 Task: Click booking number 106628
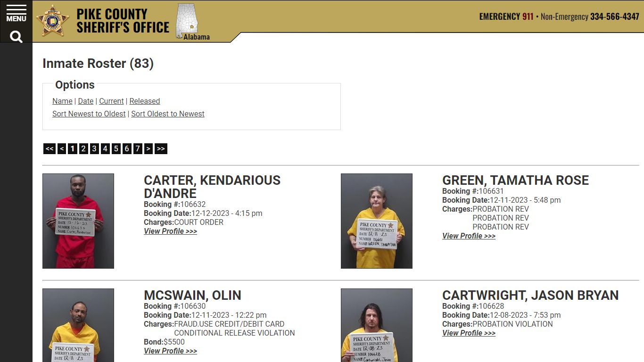click(491, 306)
